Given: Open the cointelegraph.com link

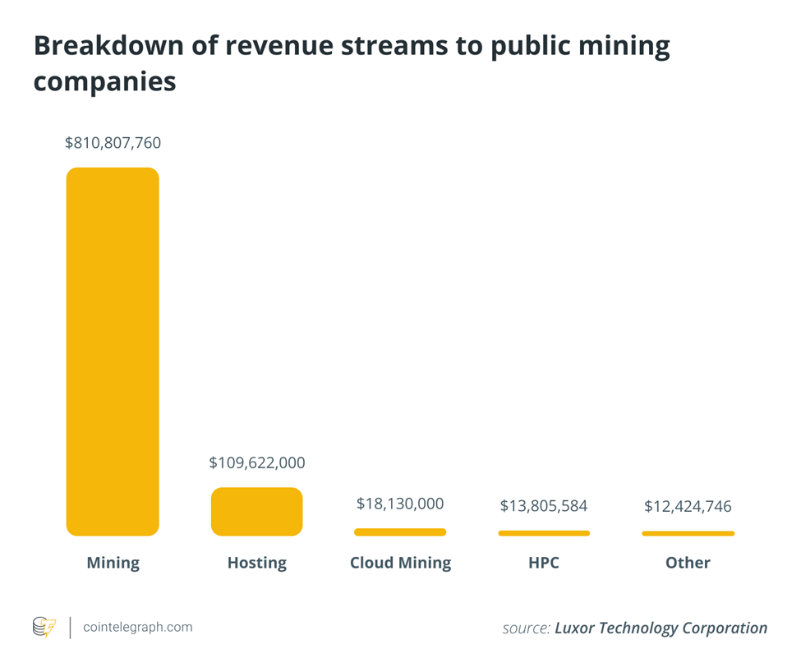Looking at the screenshot, I should pyautogui.click(x=138, y=628).
